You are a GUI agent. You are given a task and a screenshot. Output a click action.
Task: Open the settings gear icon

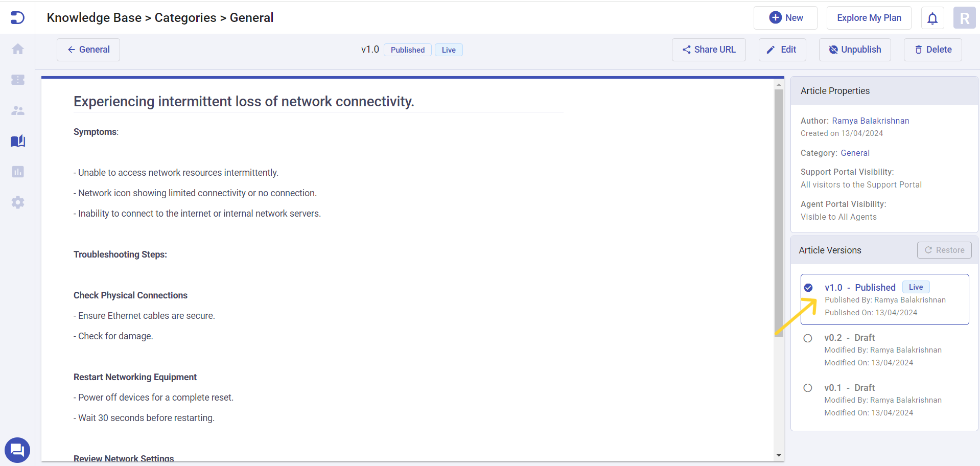(x=18, y=202)
